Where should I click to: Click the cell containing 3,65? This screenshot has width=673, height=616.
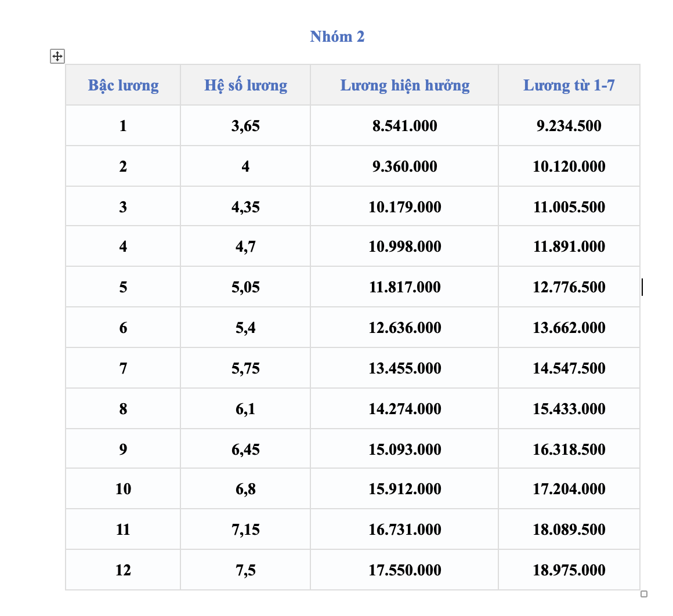point(245,126)
